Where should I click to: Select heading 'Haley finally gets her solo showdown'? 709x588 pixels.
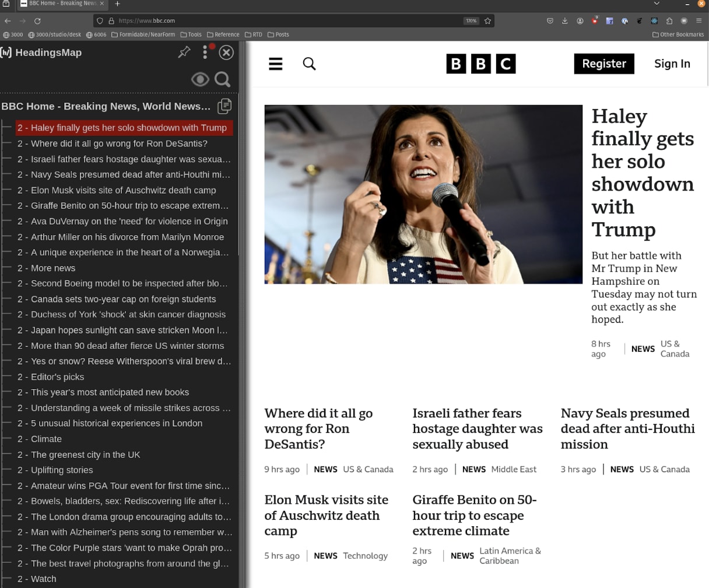pos(124,128)
